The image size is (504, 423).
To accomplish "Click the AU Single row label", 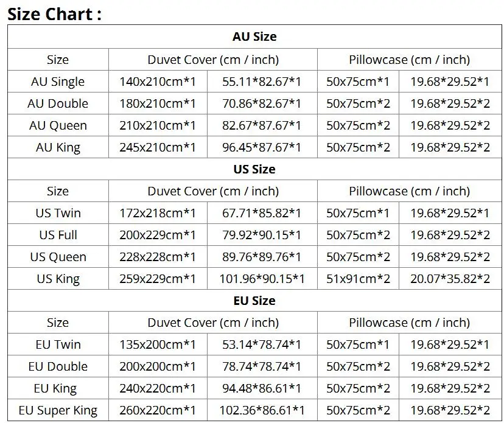I will click(x=58, y=82).
